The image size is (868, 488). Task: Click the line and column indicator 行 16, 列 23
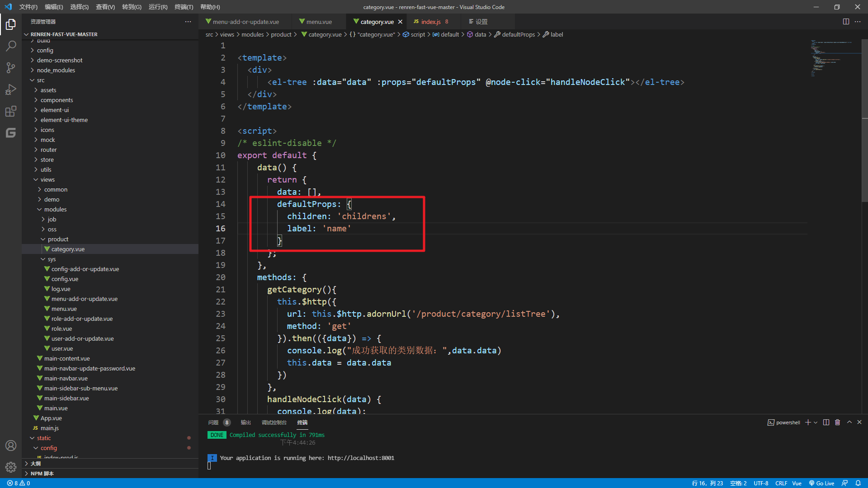tap(707, 483)
